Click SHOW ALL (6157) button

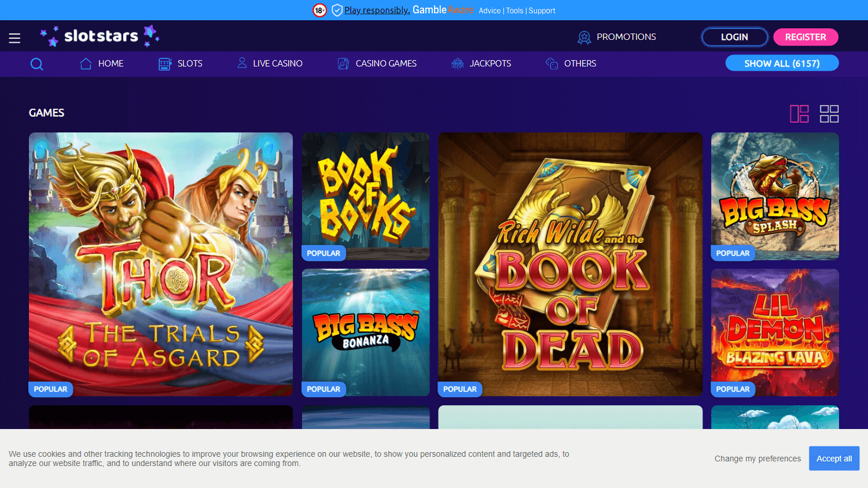(x=782, y=63)
